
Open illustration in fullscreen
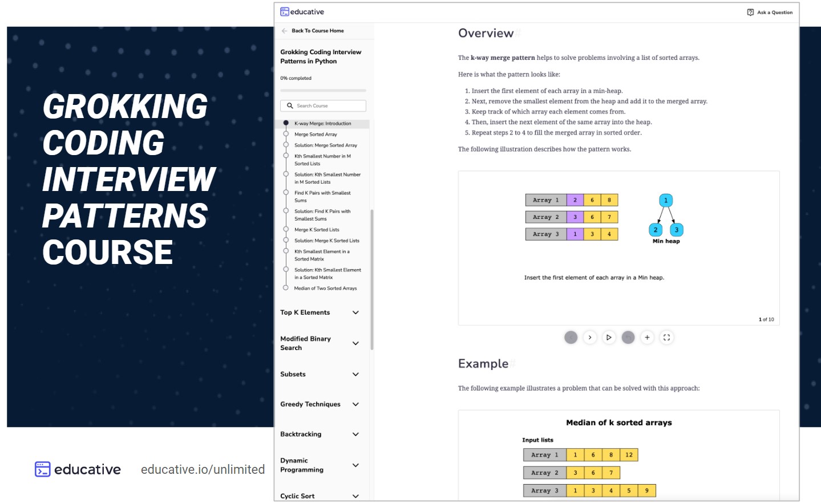point(666,338)
